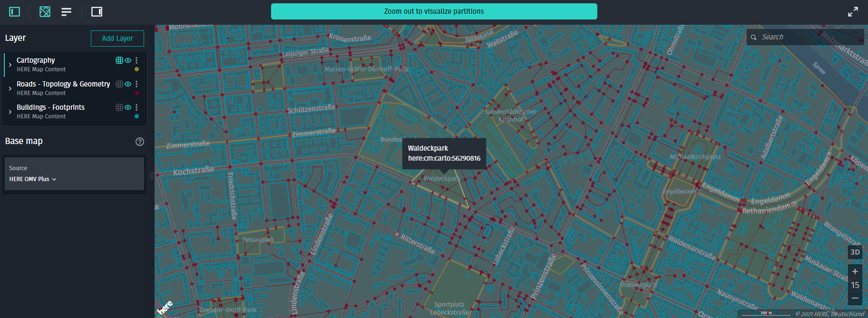
Task: Open the list view icon in toolbar
Action: pos(66,11)
